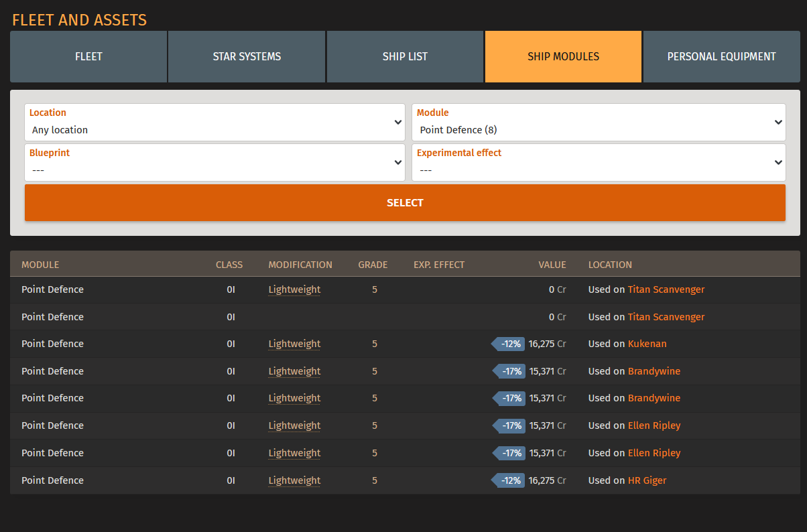807x532 pixels.
Task: Open the Personal Equipment tab
Action: [x=721, y=56]
